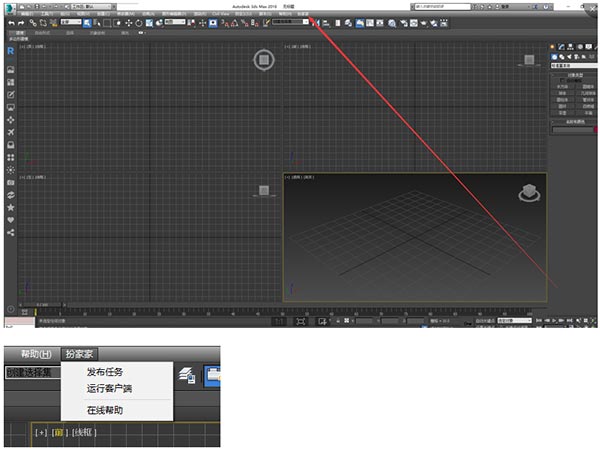Click the Mirror tool icon
Screen dimensions: 600x451
[x=316, y=23]
